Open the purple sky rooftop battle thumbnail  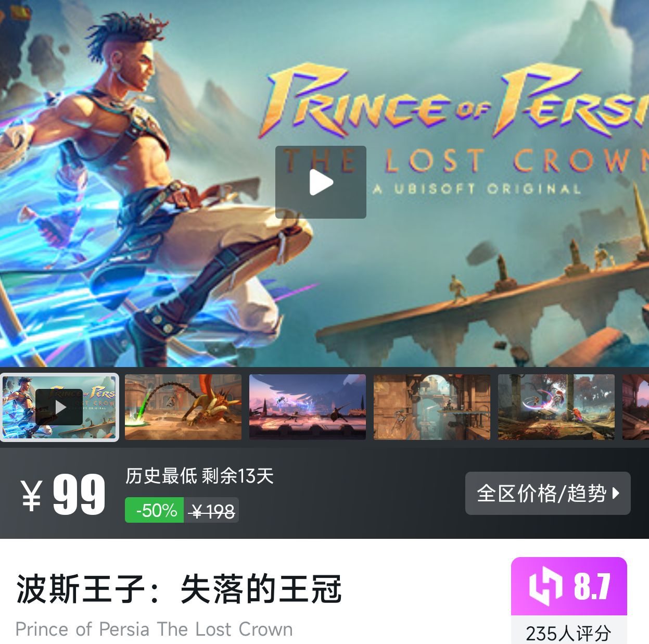click(x=308, y=407)
